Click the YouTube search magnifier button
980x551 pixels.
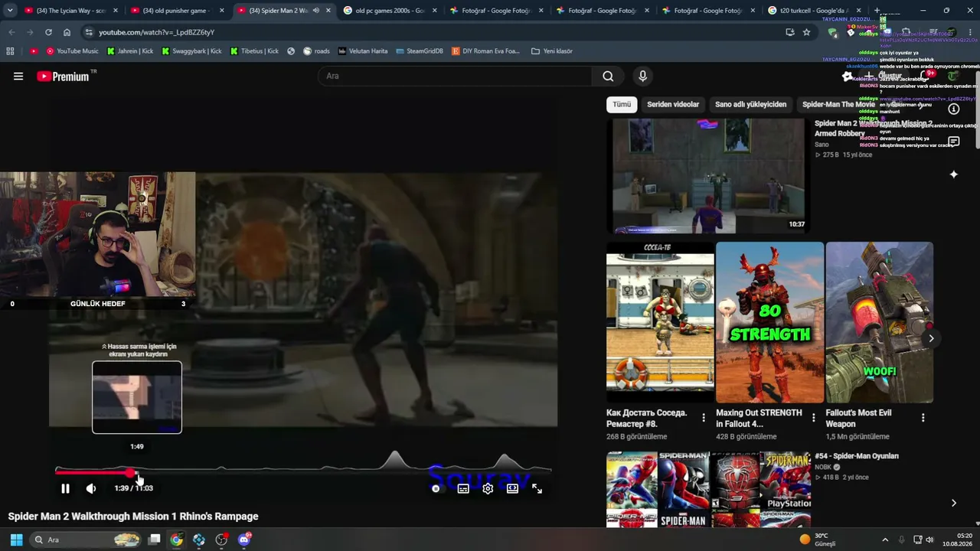(608, 76)
